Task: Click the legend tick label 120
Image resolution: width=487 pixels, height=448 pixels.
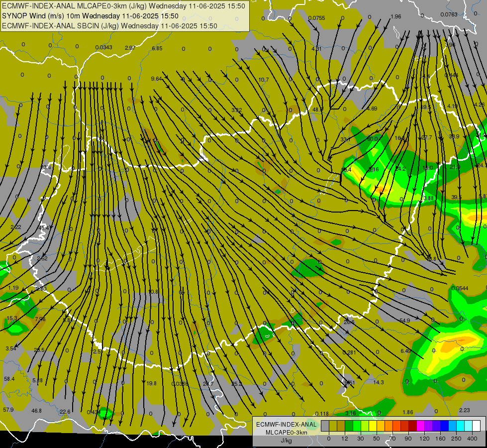Action: pyautogui.click(x=424, y=439)
